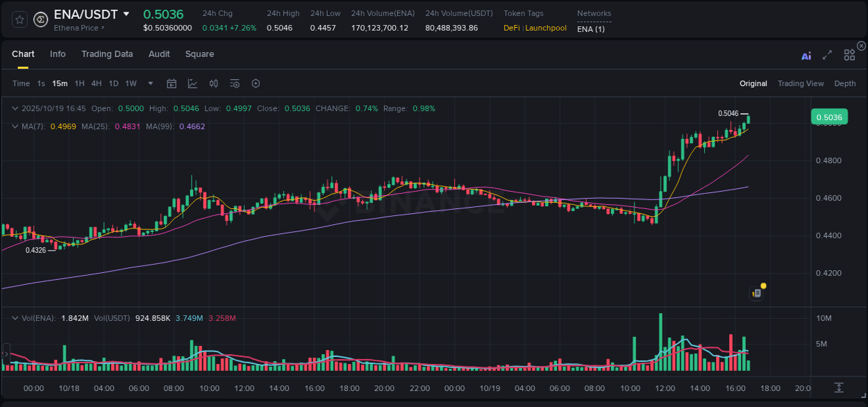Click the chart export icon below the chart
This screenshot has width=868, height=407.
click(837, 388)
